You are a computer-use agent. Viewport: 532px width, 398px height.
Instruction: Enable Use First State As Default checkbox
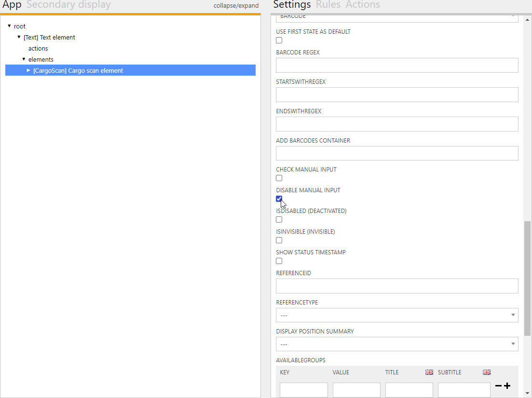pyautogui.click(x=279, y=40)
